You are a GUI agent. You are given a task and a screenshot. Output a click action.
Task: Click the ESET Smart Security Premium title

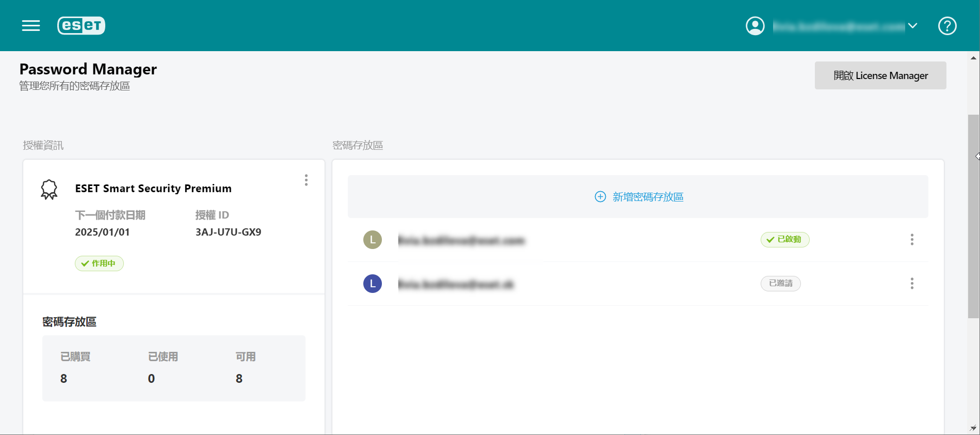pos(153,189)
